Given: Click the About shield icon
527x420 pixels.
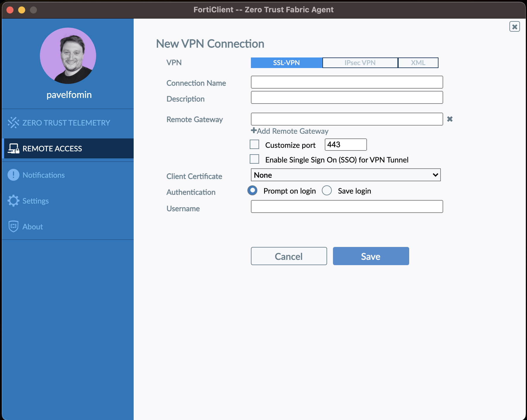Looking at the screenshot, I should point(13,226).
